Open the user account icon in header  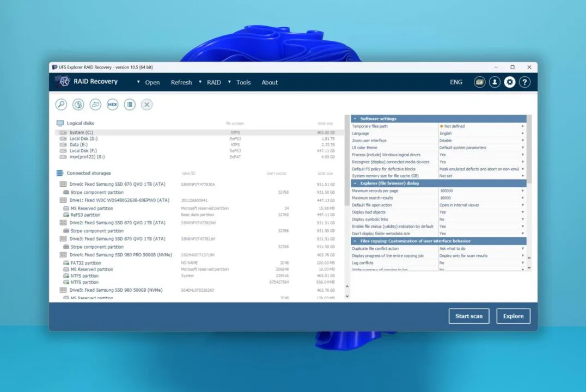coord(495,82)
